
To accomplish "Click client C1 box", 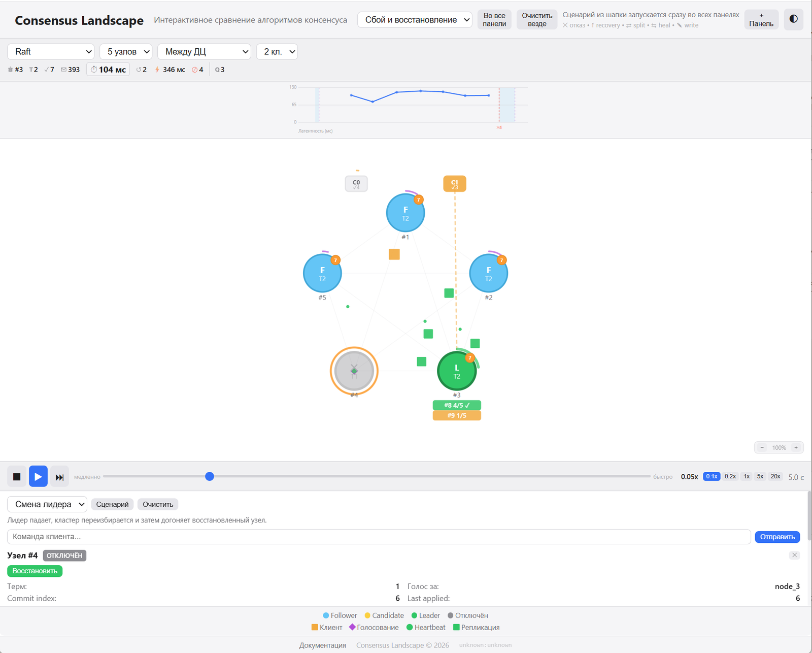I will (x=455, y=184).
